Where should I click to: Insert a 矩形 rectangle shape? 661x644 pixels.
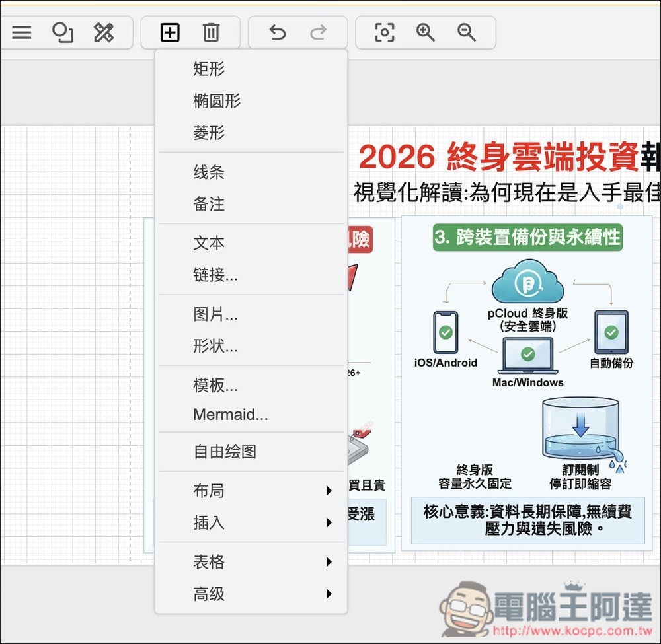(210, 69)
